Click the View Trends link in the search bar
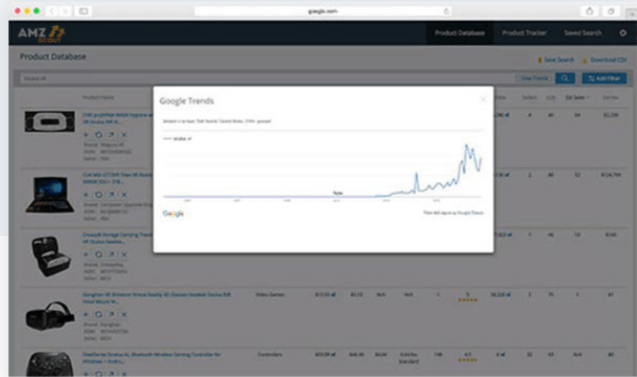 click(x=534, y=78)
